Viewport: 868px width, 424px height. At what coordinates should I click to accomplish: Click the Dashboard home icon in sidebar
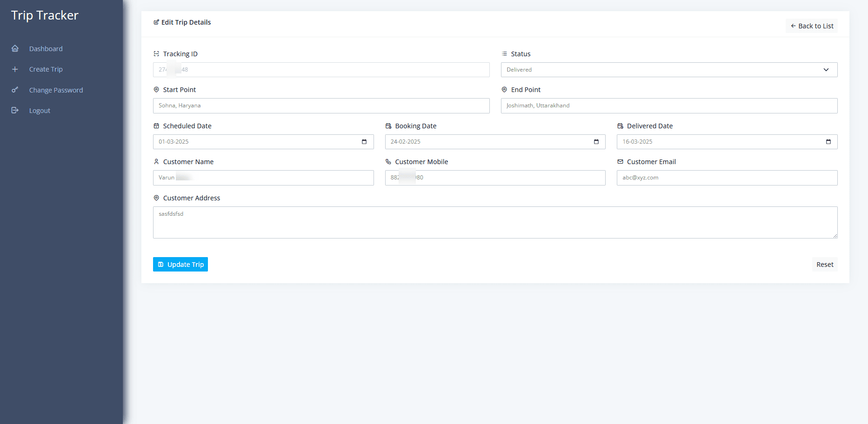click(x=15, y=49)
